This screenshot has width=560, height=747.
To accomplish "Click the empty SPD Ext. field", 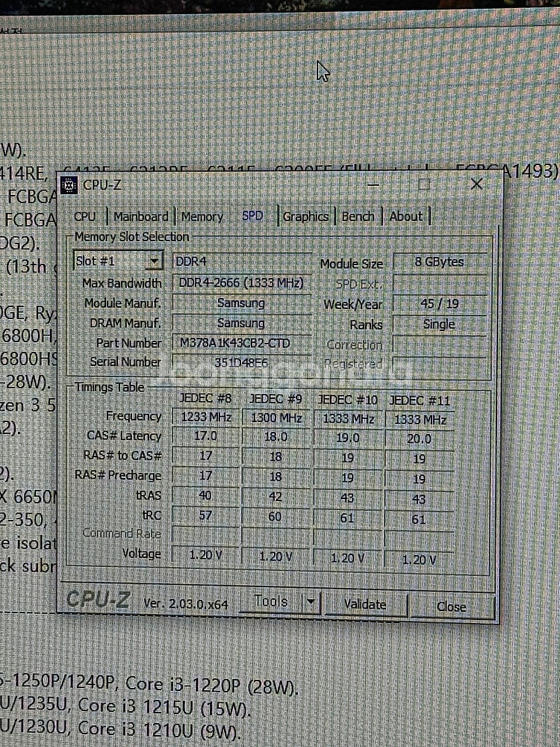I will [x=439, y=285].
